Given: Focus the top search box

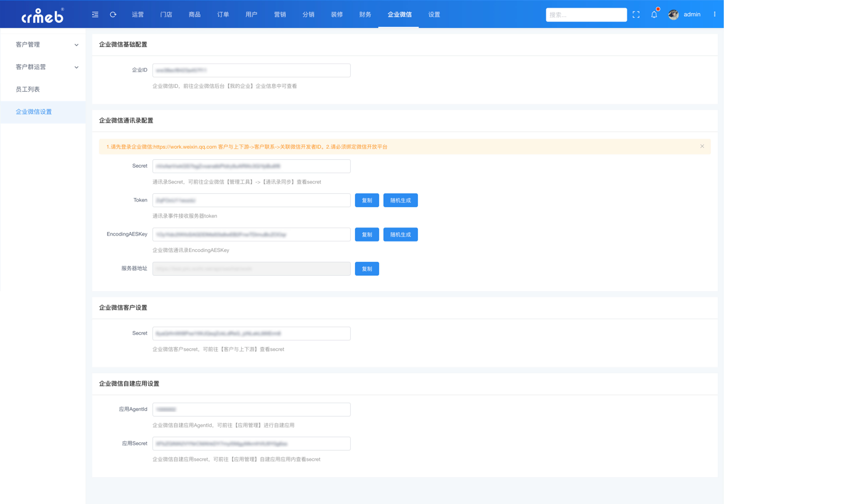Looking at the screenshot, I should tap(586, 15).
